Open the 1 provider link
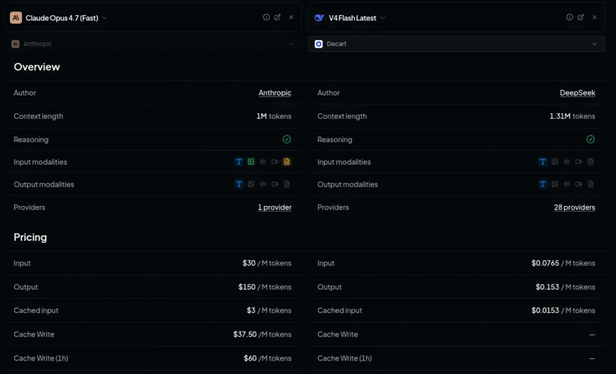Viewport: 616px width, 374px height. pyautogui.click(x=275, y=207)
